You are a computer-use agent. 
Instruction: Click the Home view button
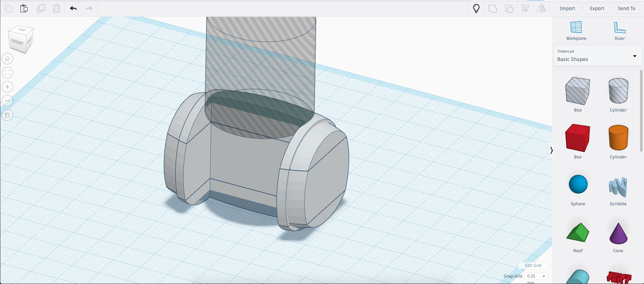(x=7, y=59)
